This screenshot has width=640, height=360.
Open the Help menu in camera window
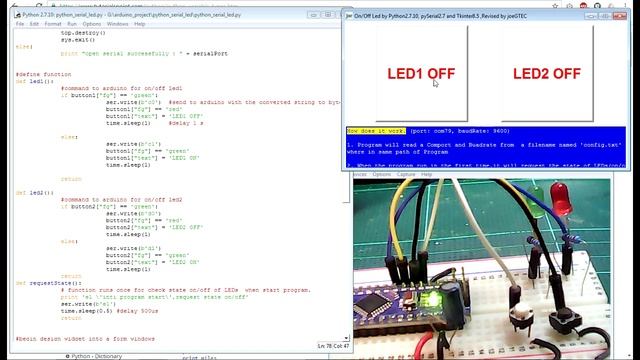point(426,175)
